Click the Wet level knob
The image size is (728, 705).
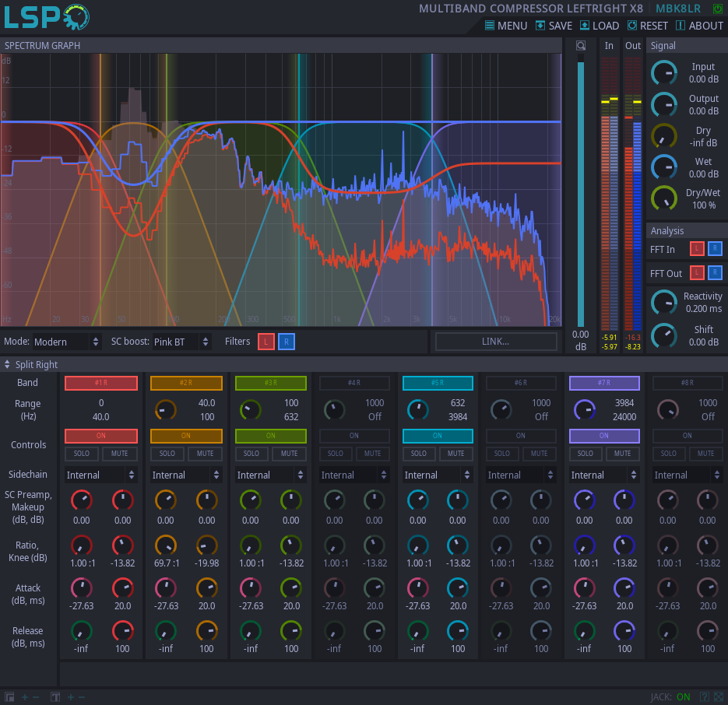point(664,167)
